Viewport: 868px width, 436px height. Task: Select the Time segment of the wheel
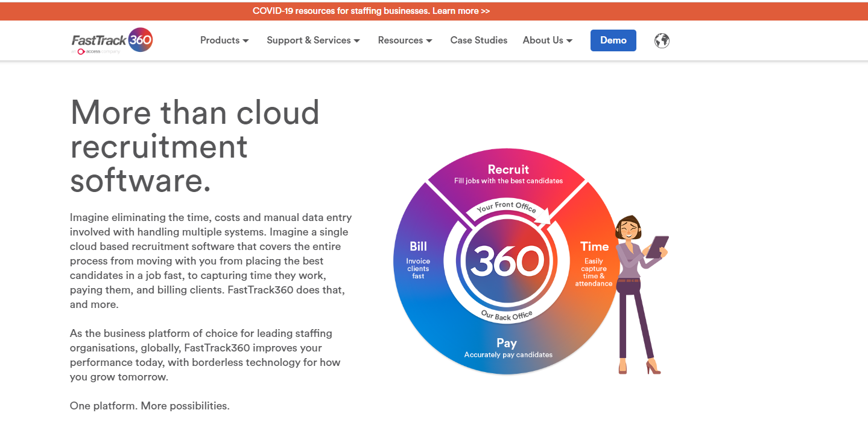click(594, 263)
